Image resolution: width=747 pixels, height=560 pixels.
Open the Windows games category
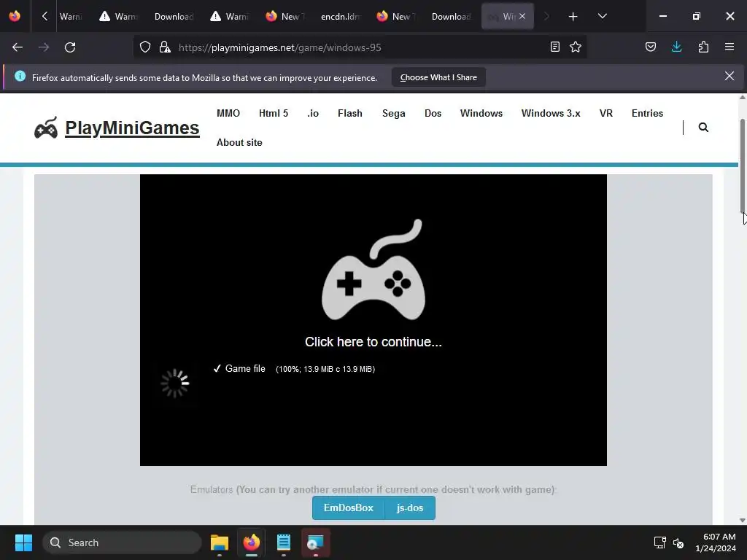pyautogui.click(x=481, y=113)
